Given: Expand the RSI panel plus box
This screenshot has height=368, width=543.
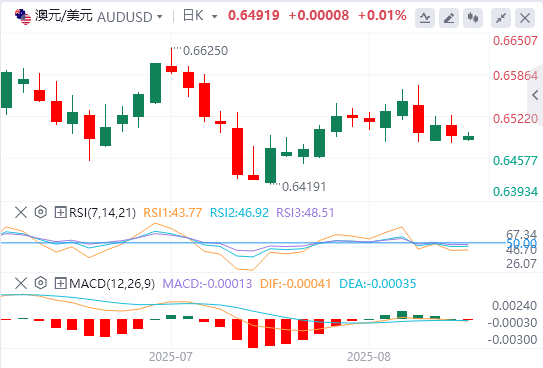Looking at the screenshot, I should (60, 212).
